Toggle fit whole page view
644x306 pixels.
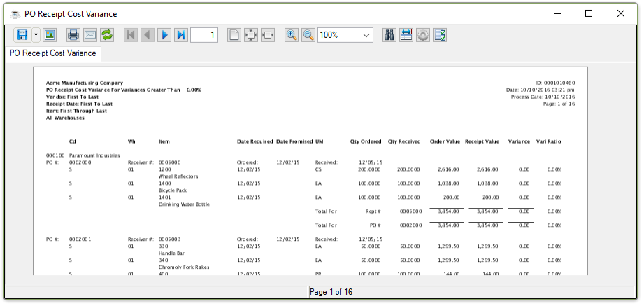(x=250, y=35)
